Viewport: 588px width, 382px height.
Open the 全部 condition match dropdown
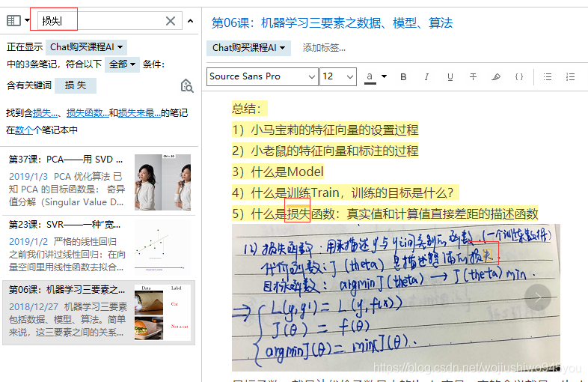122,64
